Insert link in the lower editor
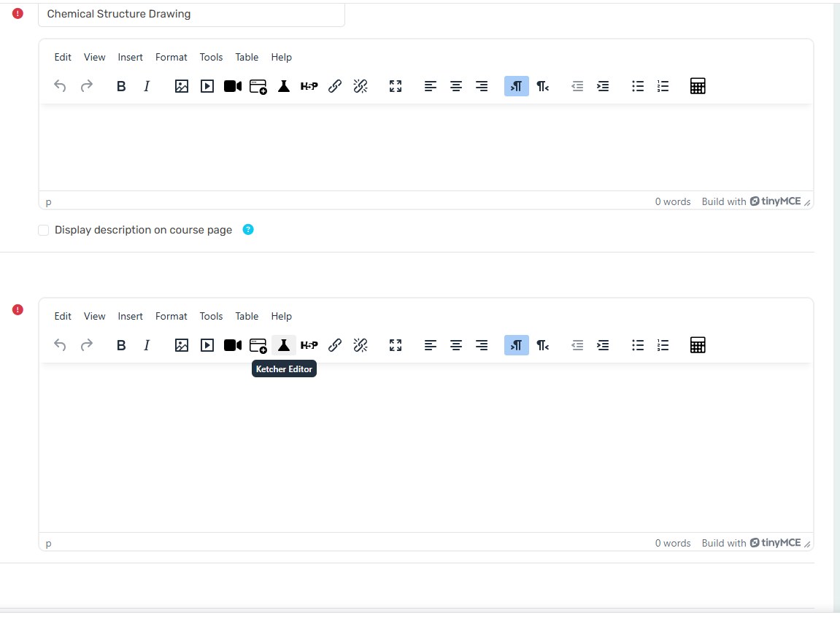Screen dimensions: 840x621 (335, 345)
